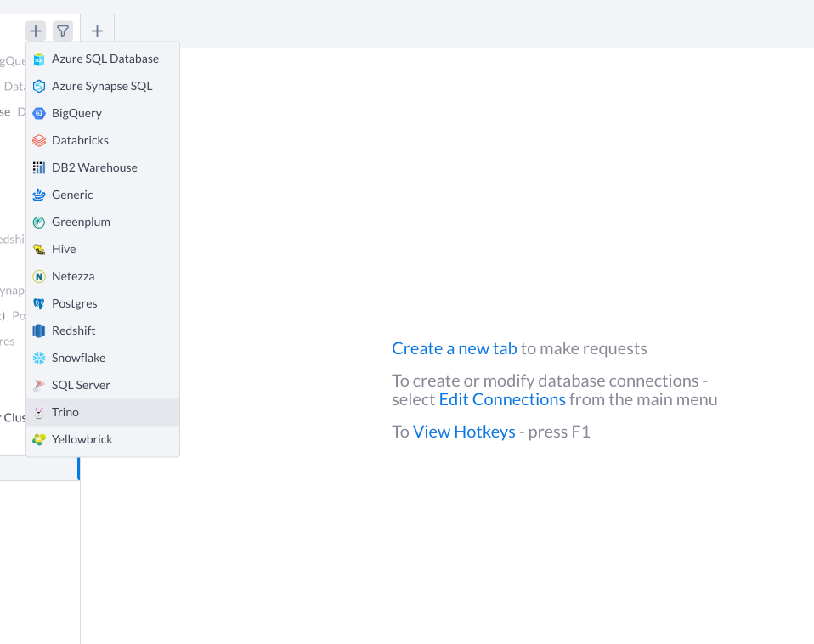
Task: Click the Create a new tab link
Action: coord(455,348)
